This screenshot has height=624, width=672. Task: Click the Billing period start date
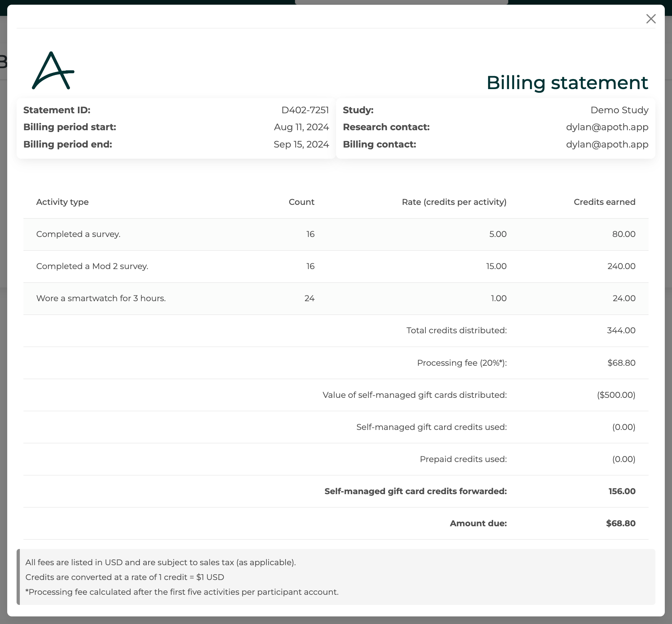tap(301, 127)
